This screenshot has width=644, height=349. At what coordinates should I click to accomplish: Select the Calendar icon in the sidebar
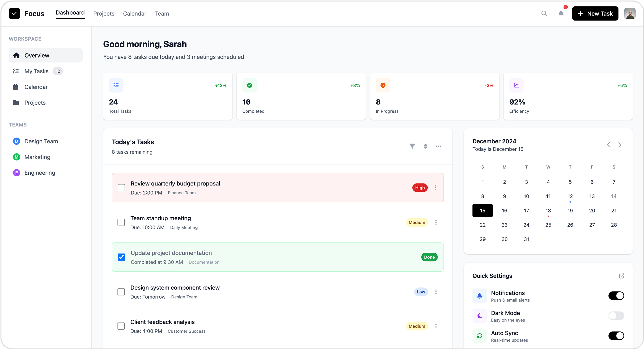click(16, 87)
